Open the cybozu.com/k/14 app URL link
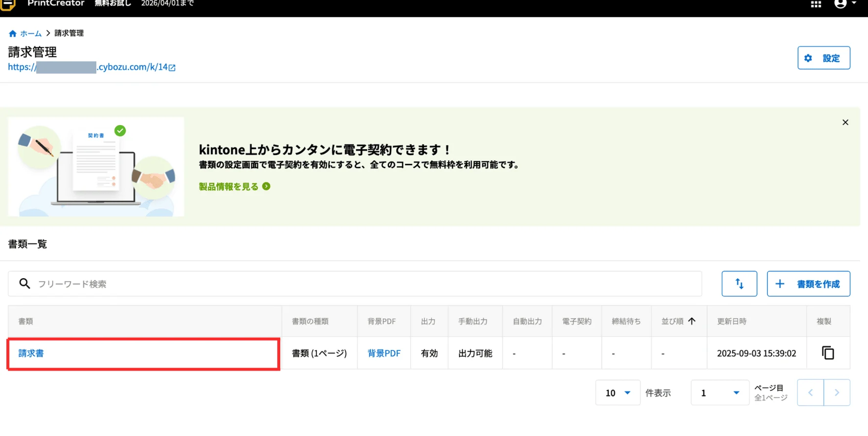The width and height of the screenshot is (868, 436). pyautogui.click(x=91, y=67)
